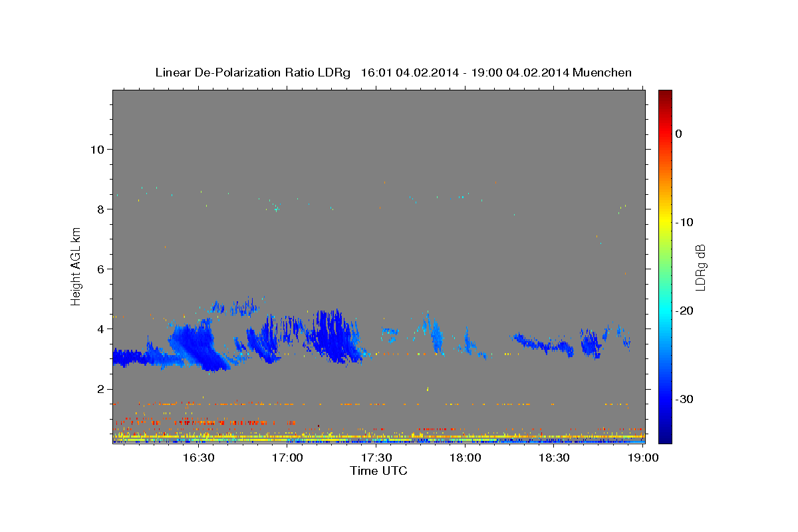The image size is (798, 532).
Task: Click the thin blue cloud streak near 18:20
Action: pos(542,345)
